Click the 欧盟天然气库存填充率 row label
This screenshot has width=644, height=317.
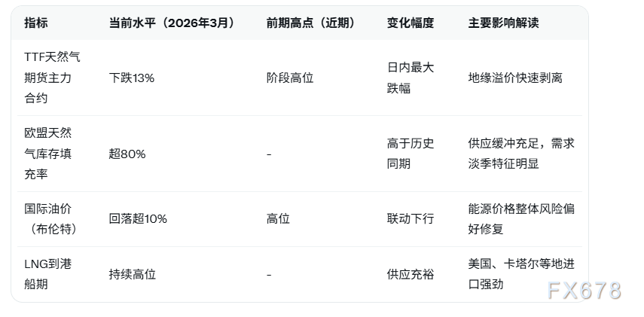(48, 154)
